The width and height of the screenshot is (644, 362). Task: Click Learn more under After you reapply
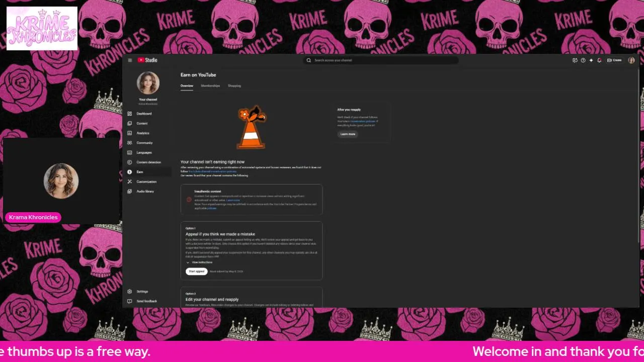click(x=348, y=134)
